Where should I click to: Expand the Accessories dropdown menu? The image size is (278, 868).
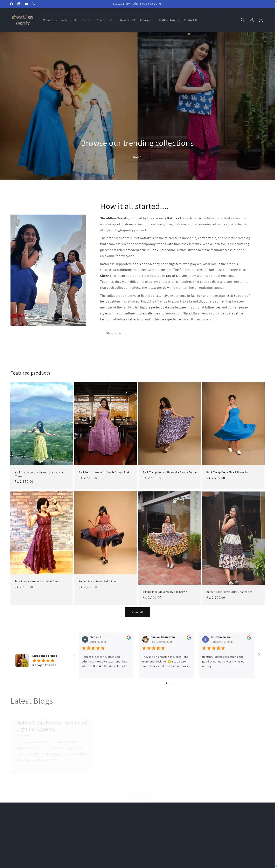(106, 20)
